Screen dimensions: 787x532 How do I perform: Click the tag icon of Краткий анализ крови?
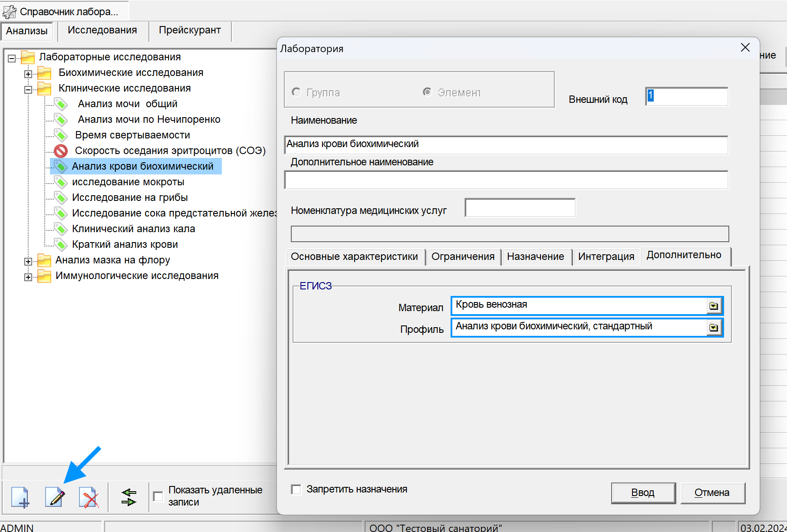click(61, 244)
